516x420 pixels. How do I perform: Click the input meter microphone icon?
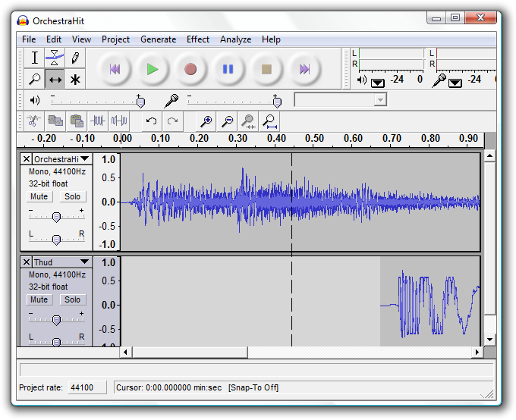(x=439, y=80)
